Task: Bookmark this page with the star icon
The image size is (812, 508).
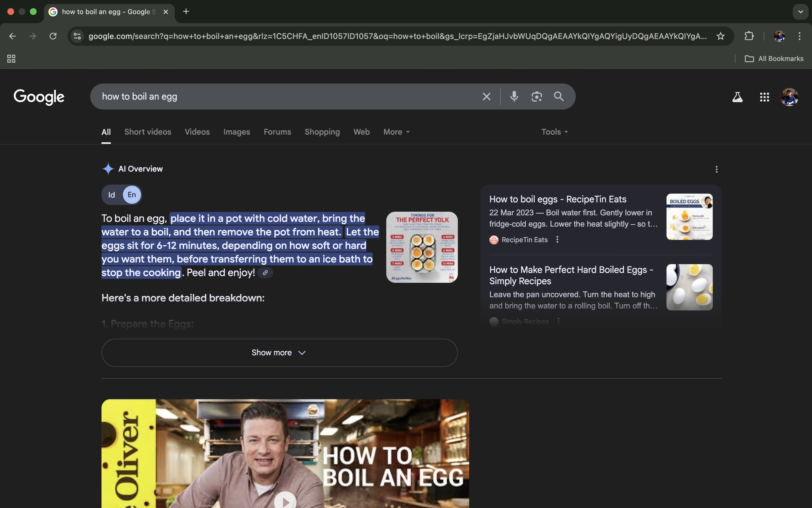Action: coord(720,36)
